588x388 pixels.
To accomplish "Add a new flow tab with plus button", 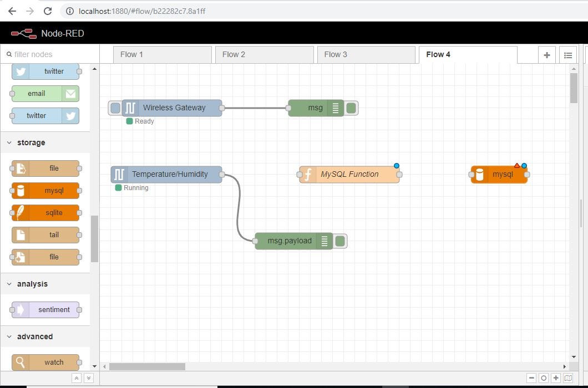I will pyautogui.click(x=547, y=55).
